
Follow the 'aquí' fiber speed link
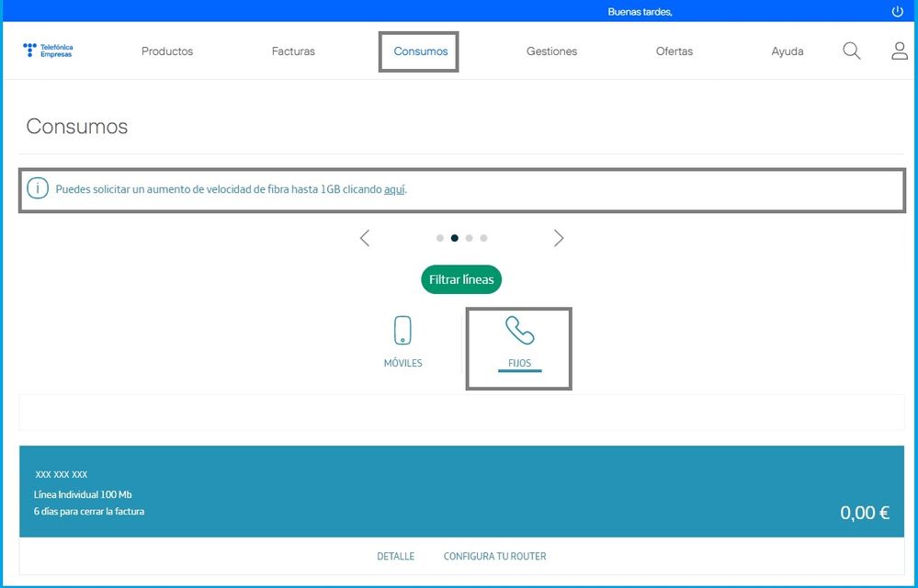pos(394,189)
